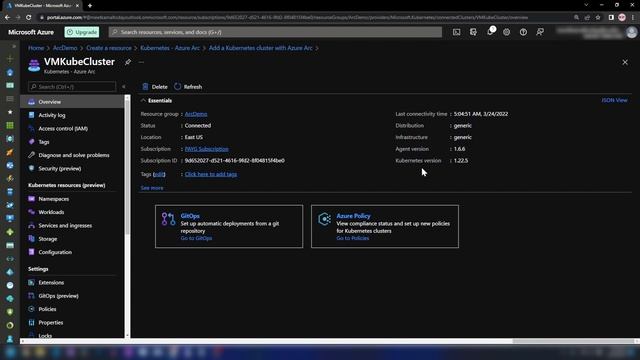Image resolution: width=640 pixels, height=360 pixels.
Task: Click Go to Policies link
Action: [353, 238]
